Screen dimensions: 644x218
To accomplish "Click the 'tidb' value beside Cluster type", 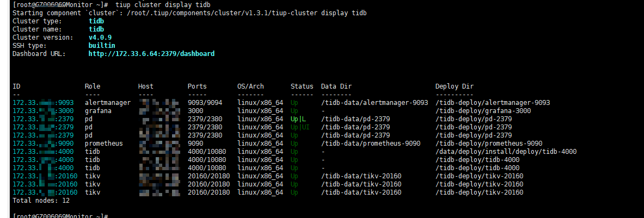I will [96, 21].
